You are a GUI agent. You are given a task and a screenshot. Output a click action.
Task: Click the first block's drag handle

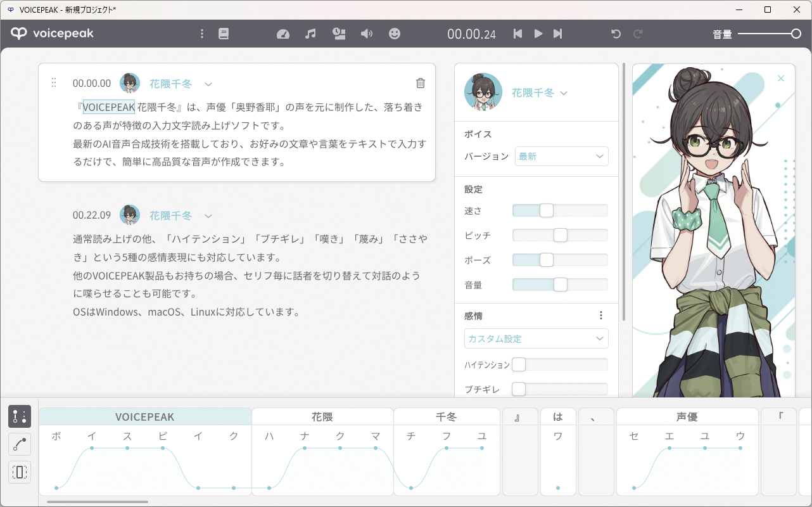point(54,82)
